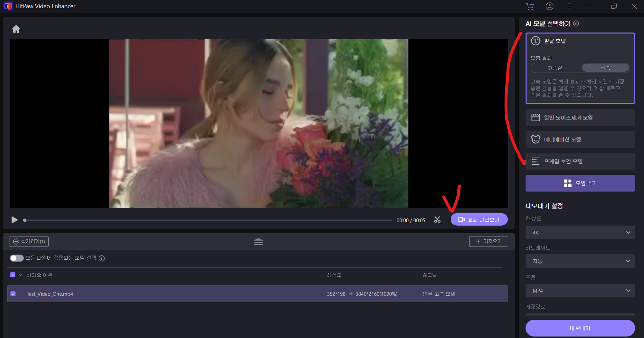
Task: Collapse the file list panel handle
Action: coord(259,242)
